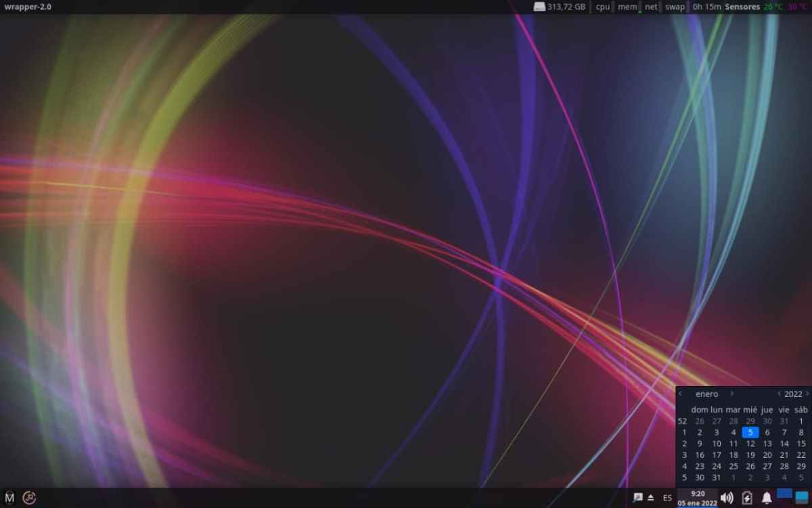Click the cpu monitor in the top panel
Screen dimensions: 812x508
602,7
